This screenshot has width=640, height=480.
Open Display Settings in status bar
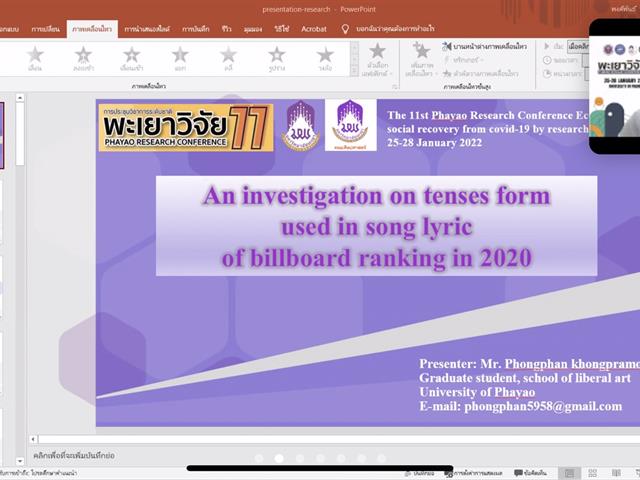tap(475, 473)
